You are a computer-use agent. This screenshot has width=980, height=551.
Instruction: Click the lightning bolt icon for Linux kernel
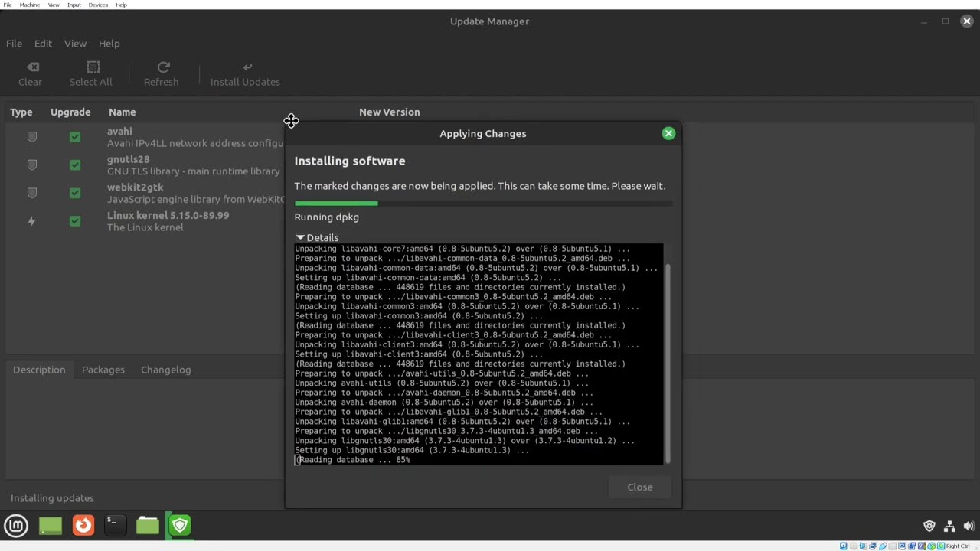coord(32,221)
